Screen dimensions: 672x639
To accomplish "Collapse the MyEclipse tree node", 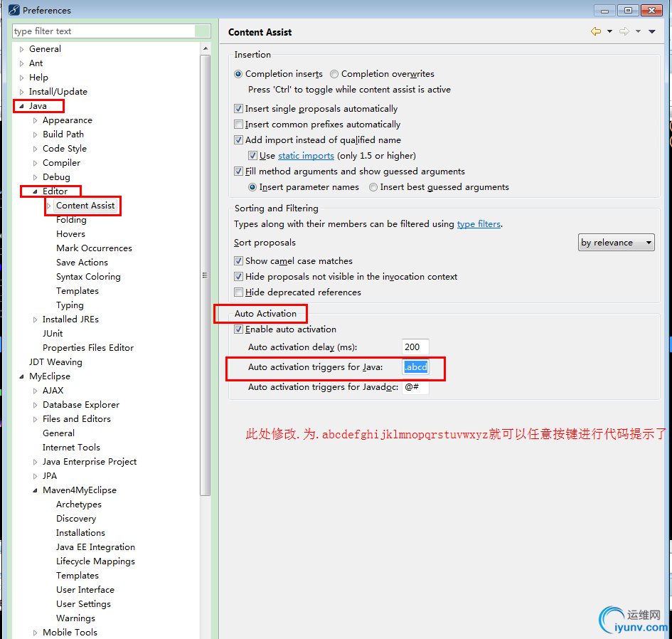I will [21, 376].
